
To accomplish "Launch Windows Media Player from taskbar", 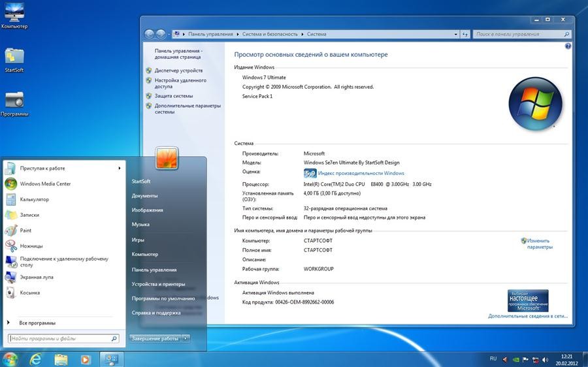I will pos(86,360).
